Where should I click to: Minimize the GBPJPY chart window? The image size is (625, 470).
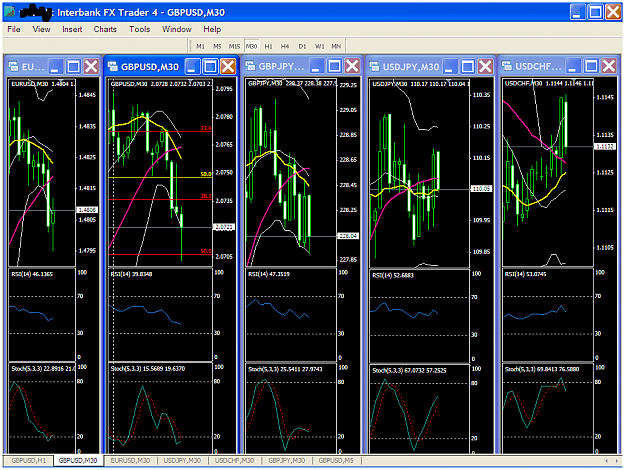[316, 66]
